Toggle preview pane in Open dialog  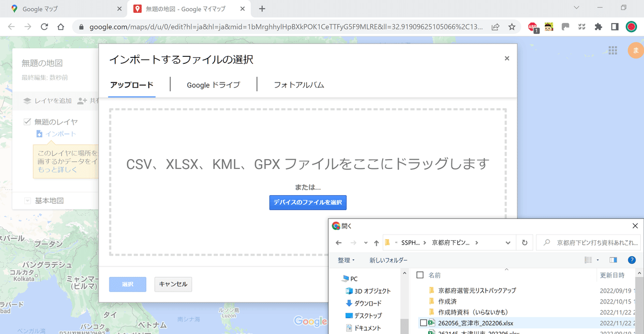[613, 260]
